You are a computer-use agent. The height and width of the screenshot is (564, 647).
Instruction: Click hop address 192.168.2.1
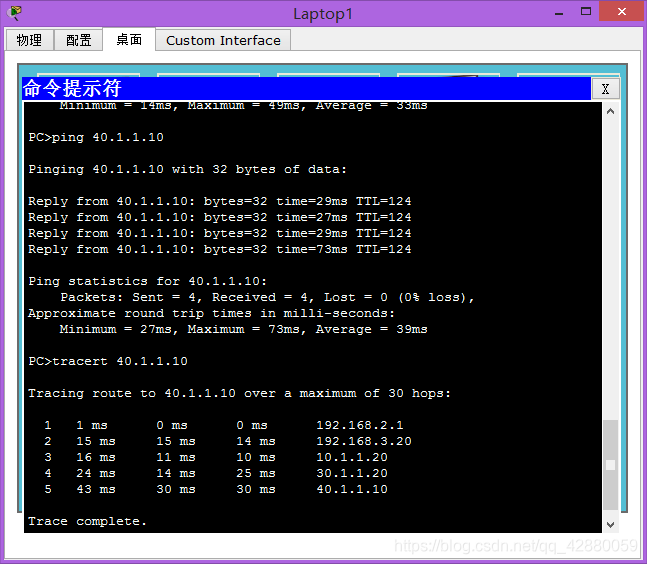click(x=359, y=425)
